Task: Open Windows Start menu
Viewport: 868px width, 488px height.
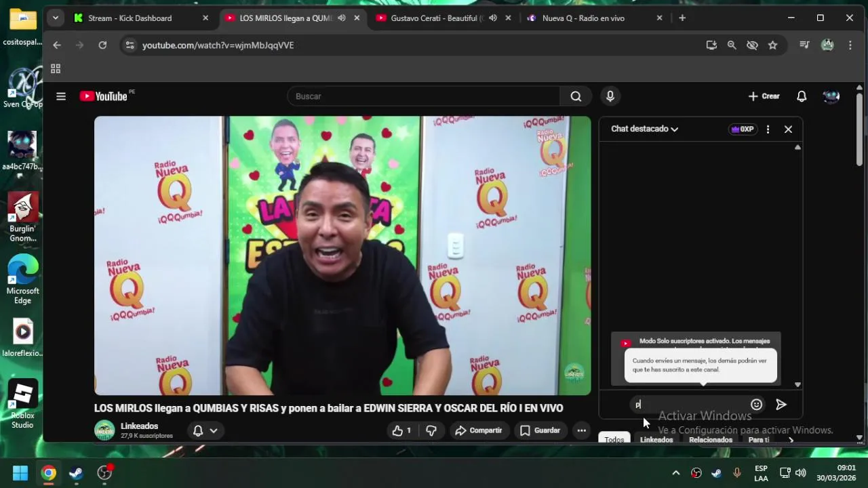Action: 20,473
